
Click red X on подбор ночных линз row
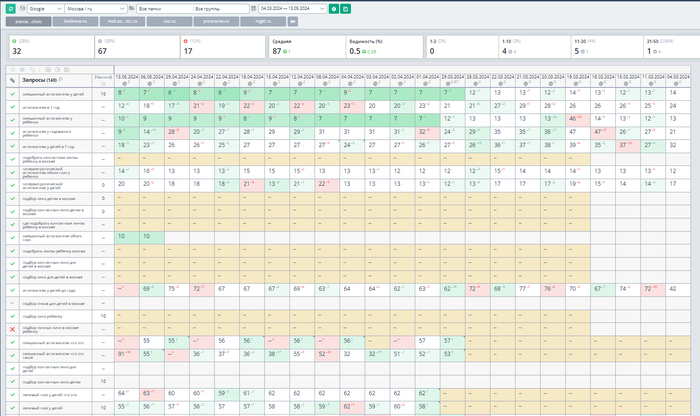pyautogui.click(x=12, y=329)
